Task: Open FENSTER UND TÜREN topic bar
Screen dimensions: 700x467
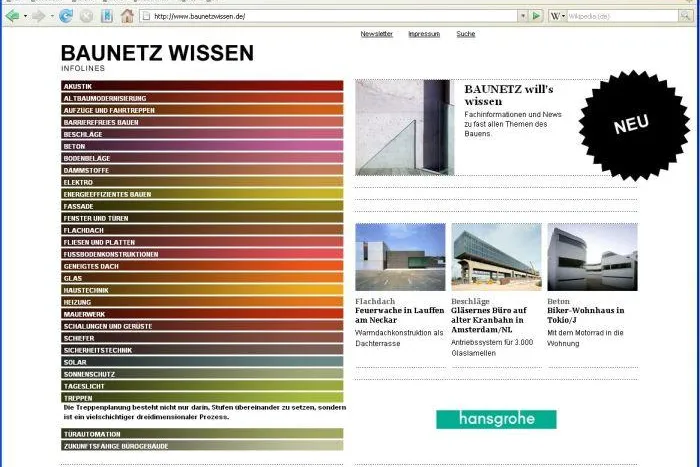Action: pyautogui.click(x=202, y=218)
